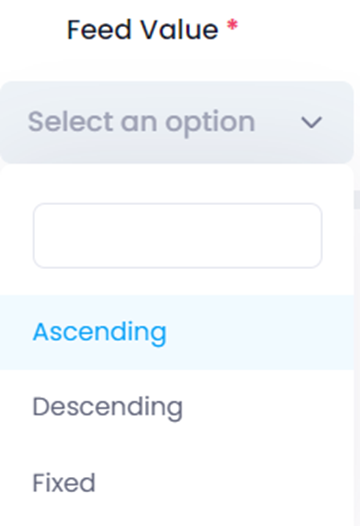Click the highlighted Ascending row

177,332
